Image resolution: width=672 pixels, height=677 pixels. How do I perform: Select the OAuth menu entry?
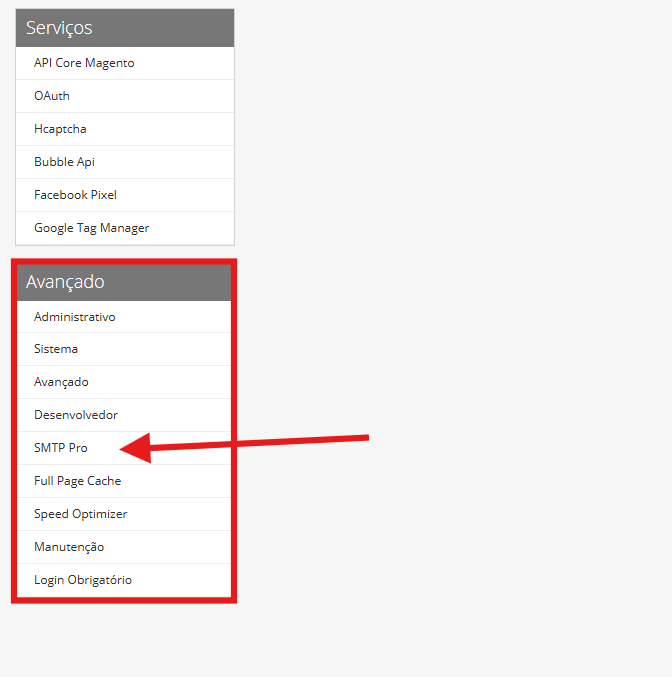[x=52, y=96]
